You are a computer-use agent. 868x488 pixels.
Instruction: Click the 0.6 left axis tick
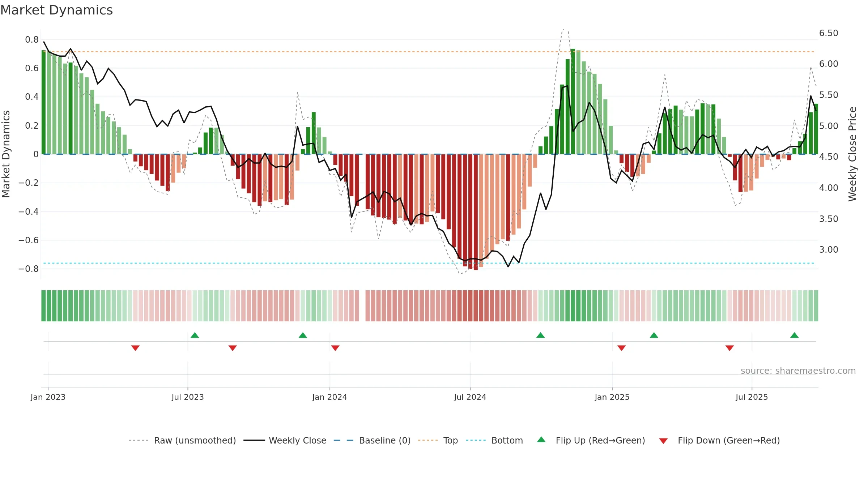[32, 68]
